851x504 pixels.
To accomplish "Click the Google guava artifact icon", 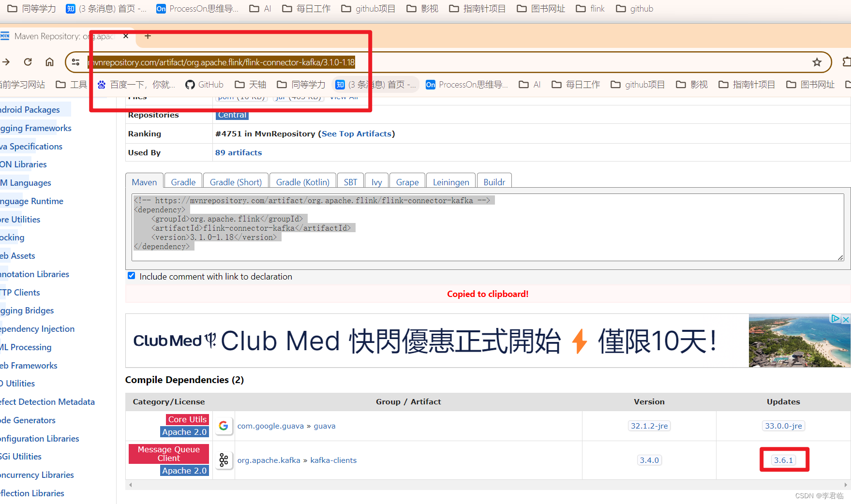I will 224,426.
